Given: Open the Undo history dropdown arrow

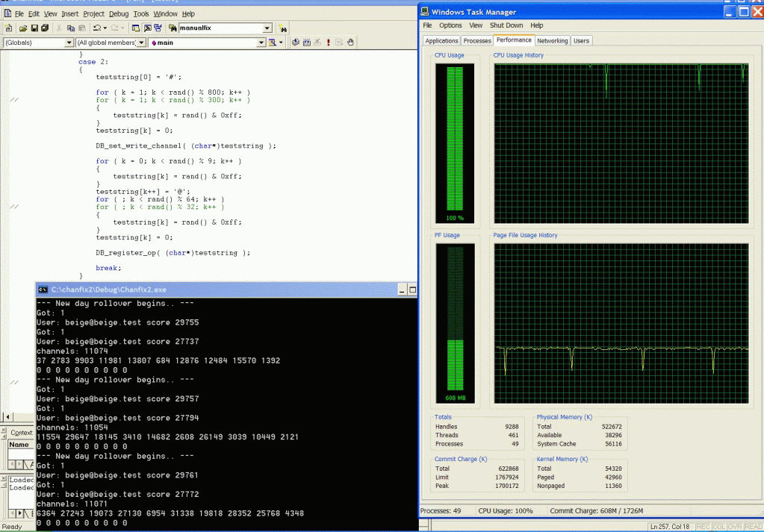Looking at the screenshot, I should (x=105, y=28).
